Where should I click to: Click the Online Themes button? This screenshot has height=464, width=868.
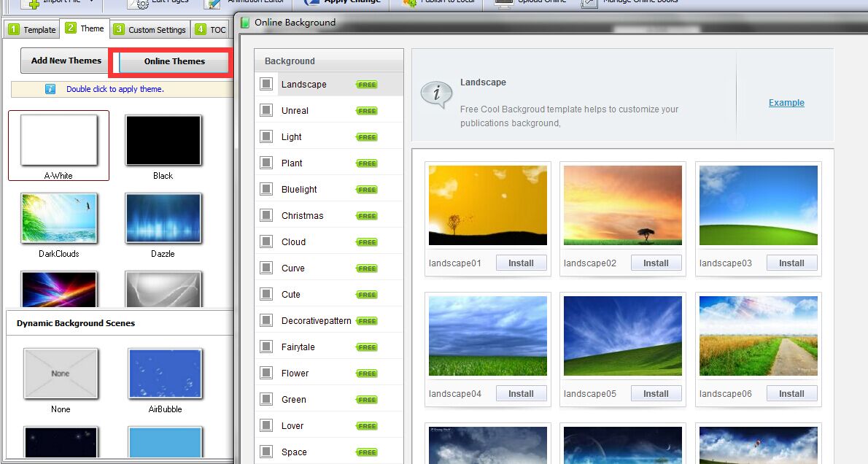[174, 61]
